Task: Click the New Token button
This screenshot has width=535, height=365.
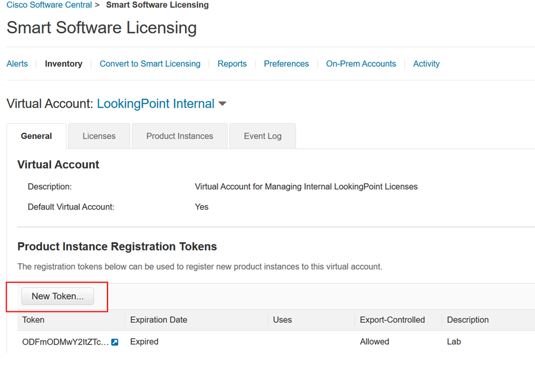Action: click(57, 296)
